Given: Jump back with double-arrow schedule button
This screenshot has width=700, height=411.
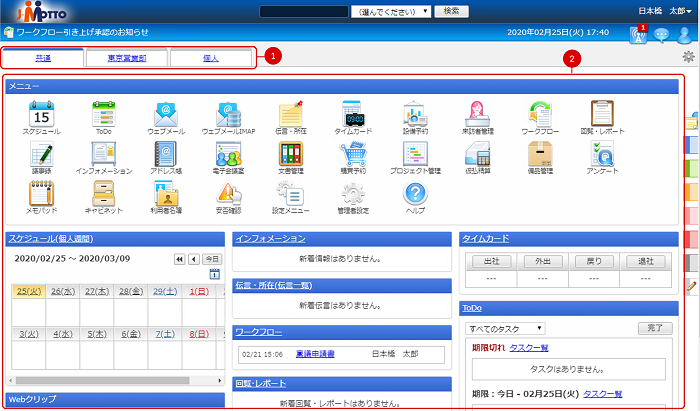Looking at the screenshot, I should tap(179, 259).
